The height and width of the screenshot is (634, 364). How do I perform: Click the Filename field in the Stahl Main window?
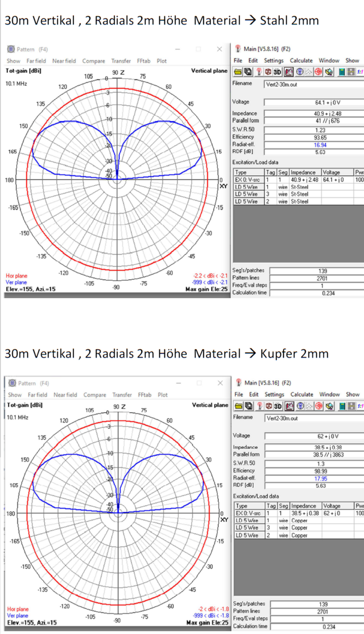click(314, 85)
